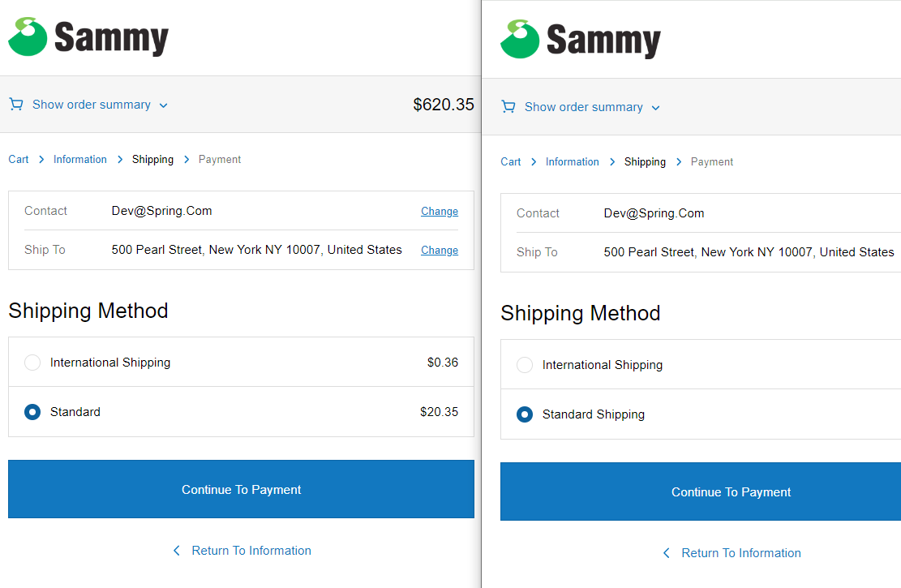Screen dimensions: 901x588
Task: Choose the Standard Shipping radio option
Action: 525,414
